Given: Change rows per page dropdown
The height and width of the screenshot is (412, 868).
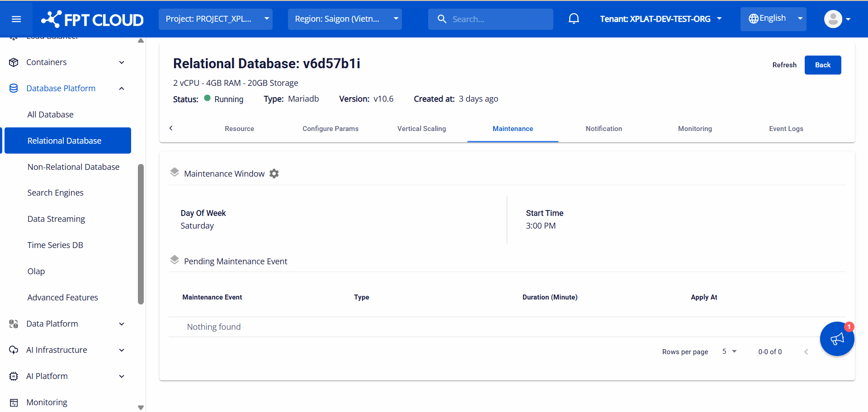Looking at the screenshot, I should click(x=729, y=351).
